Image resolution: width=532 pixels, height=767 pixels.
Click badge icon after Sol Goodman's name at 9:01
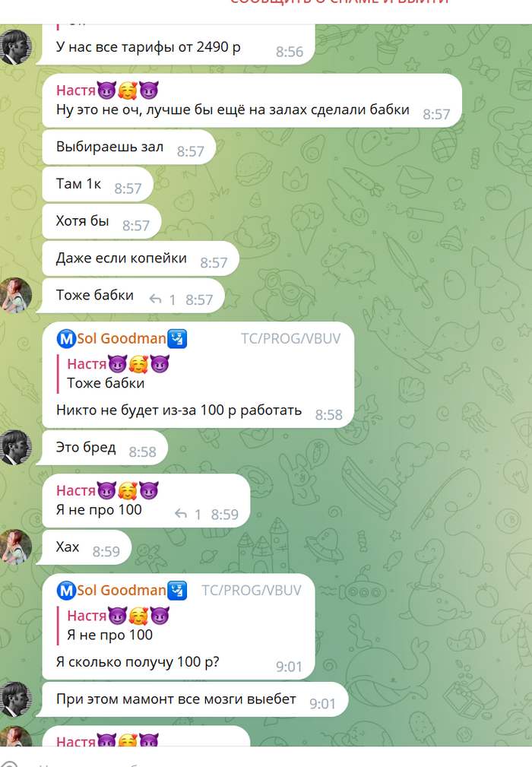[177, 591]
